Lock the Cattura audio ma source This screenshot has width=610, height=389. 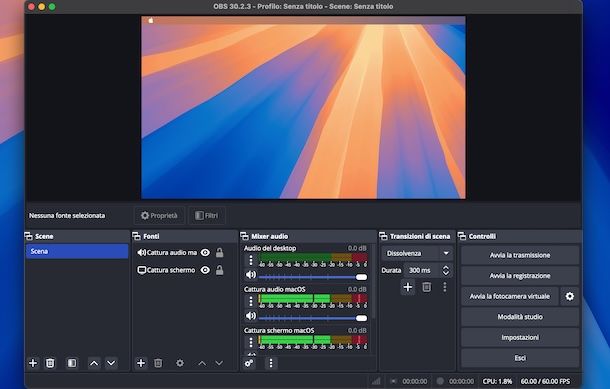point(220,253)
